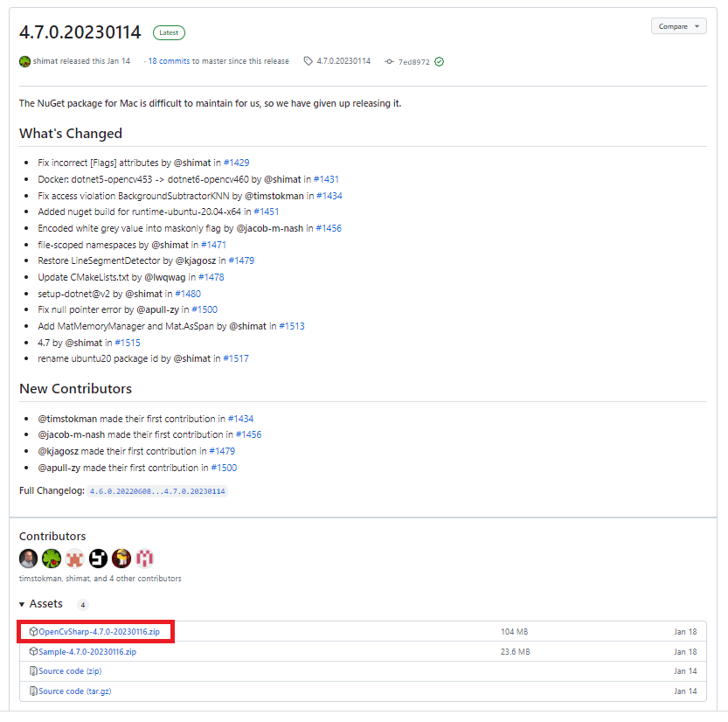Open commit 7ed8972
This screenshot has width=728, height=722.
tap(413, 62)
